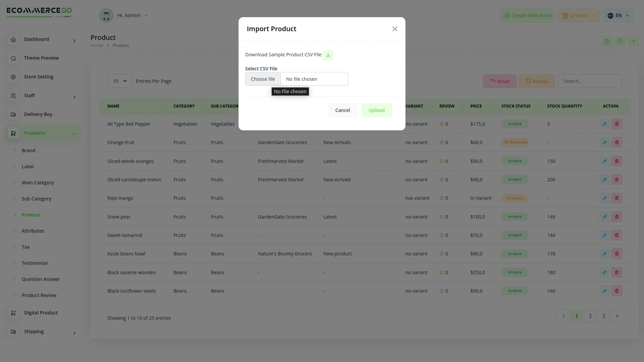Edit the Orange-fruit product
644x362 pixels.
[x=604, y=142]
